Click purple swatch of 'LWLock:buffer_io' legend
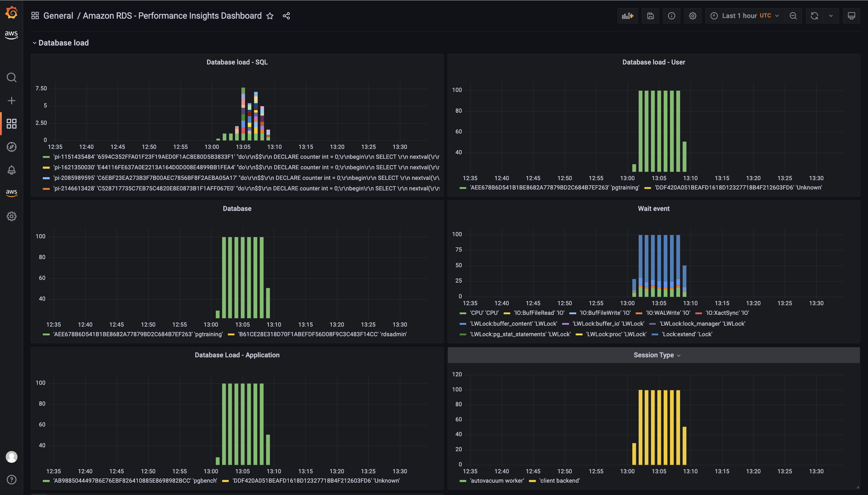This screenshot has width=868, height=495. pos(566,324)
